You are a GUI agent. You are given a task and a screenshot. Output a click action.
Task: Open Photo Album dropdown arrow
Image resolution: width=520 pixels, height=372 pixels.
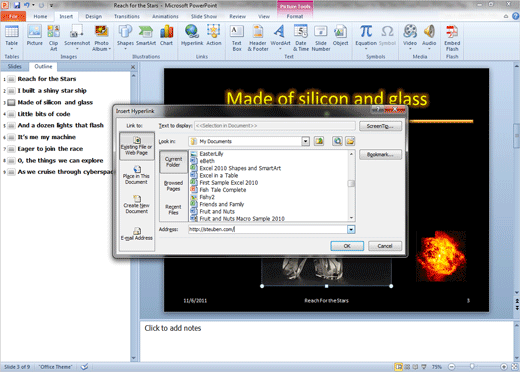[x=110, y=49]
